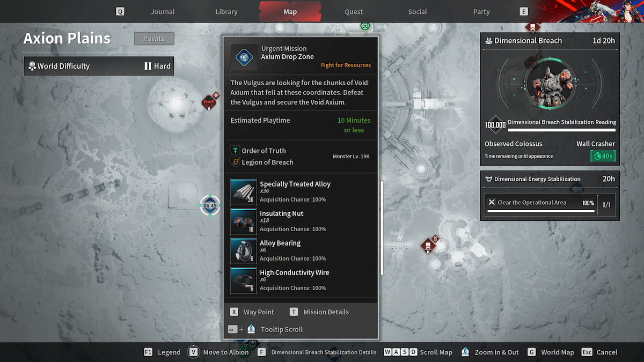Switch to the Quest tab

[x=354, y=12]
